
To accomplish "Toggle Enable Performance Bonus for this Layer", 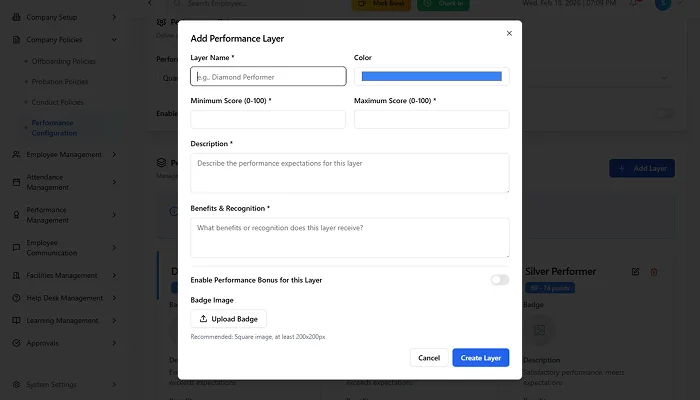I will pos(499,280).
